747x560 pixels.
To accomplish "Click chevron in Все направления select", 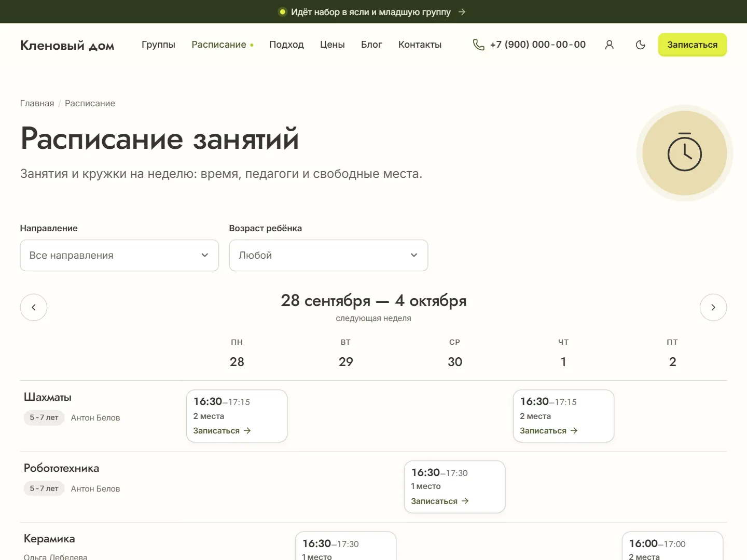I will click(x=205, y=255).
